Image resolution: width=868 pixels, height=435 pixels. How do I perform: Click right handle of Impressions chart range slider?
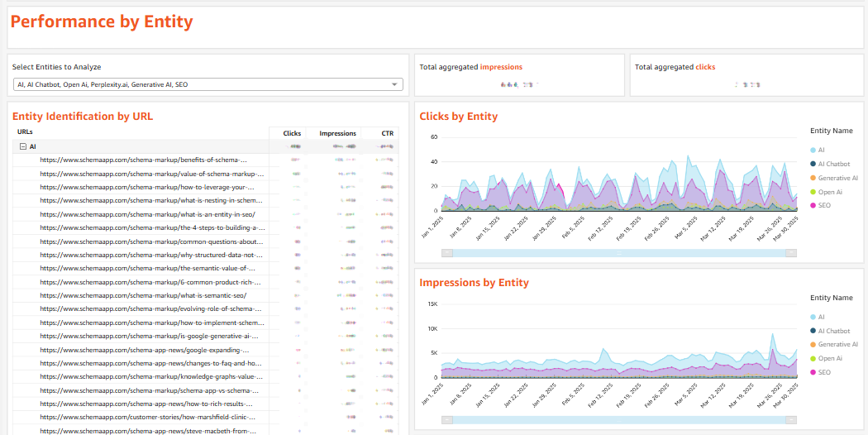792,420
